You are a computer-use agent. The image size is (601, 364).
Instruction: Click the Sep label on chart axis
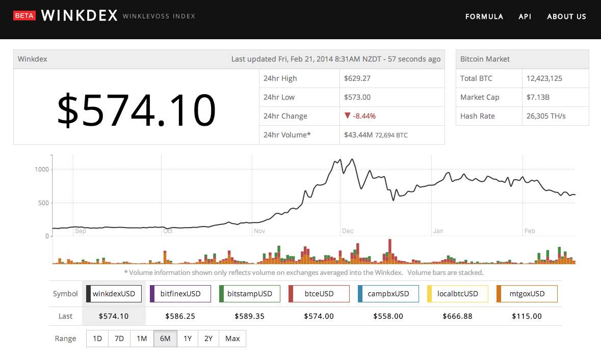81,231
